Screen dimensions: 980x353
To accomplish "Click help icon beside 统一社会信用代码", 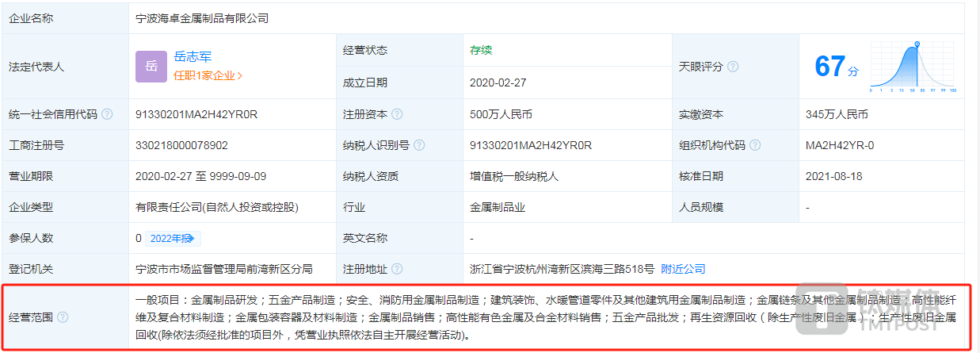I will (107, 114).
